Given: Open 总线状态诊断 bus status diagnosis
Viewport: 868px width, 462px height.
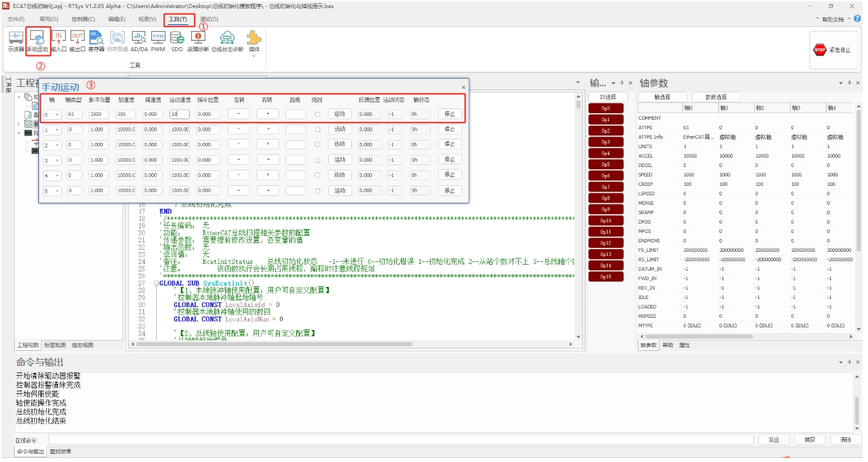Looking at the screenshot, I should pos(227,41).
